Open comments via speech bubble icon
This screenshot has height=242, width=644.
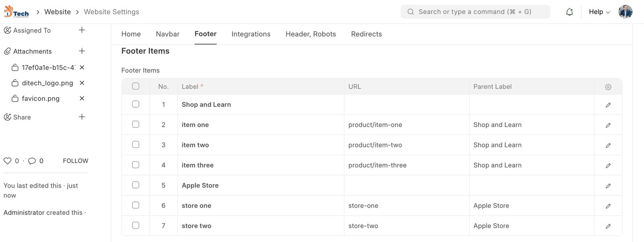(32, 161)
